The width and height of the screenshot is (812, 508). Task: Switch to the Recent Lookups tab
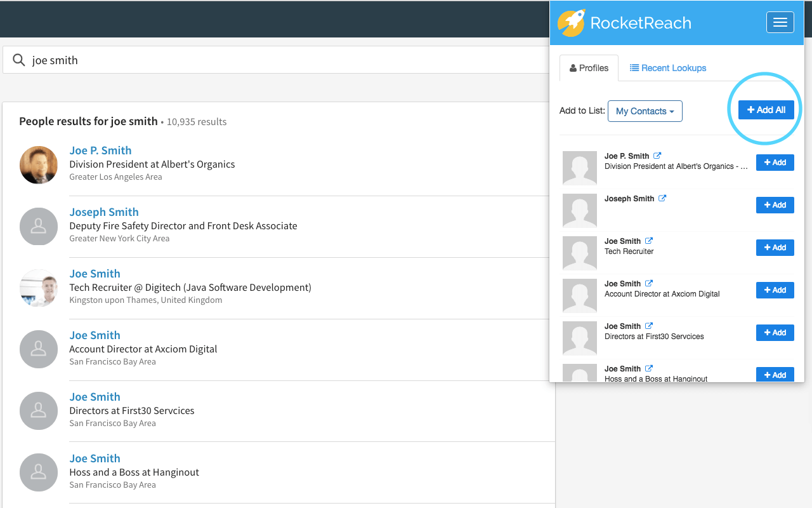(668, 68)
